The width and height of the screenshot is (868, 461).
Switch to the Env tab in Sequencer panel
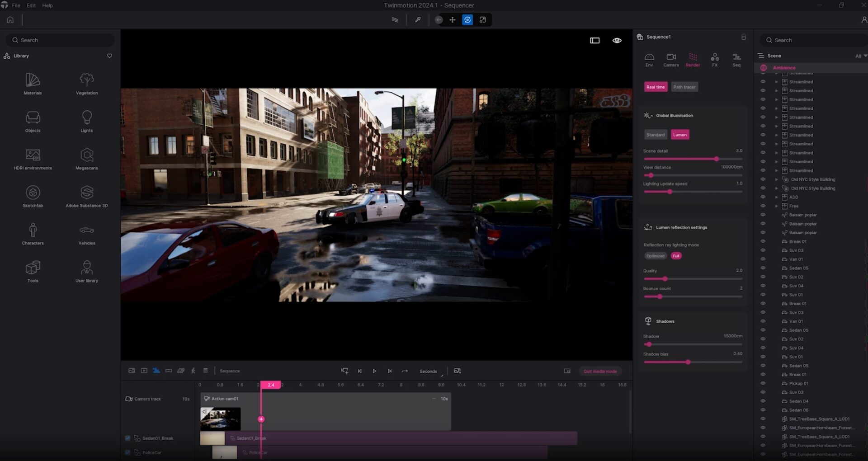click(649, 59)
